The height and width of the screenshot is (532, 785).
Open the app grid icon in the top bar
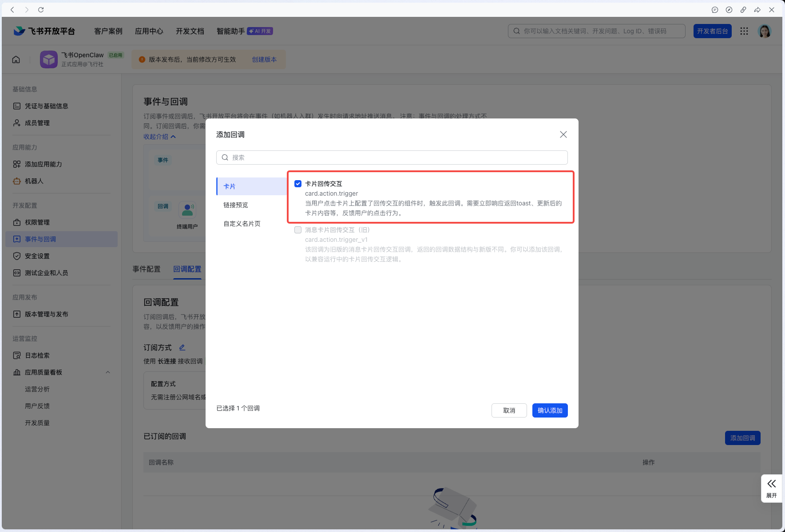click(745, 31)
